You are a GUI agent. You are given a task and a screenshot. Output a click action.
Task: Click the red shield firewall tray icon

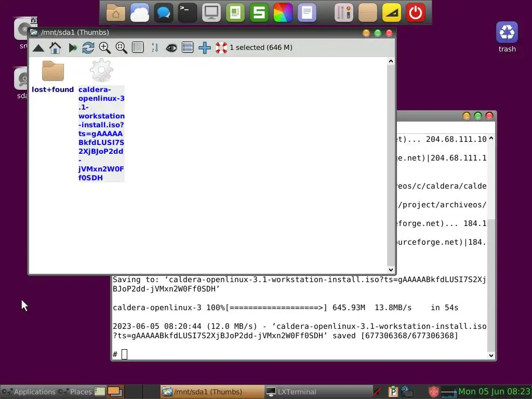[x=433, y=392]
